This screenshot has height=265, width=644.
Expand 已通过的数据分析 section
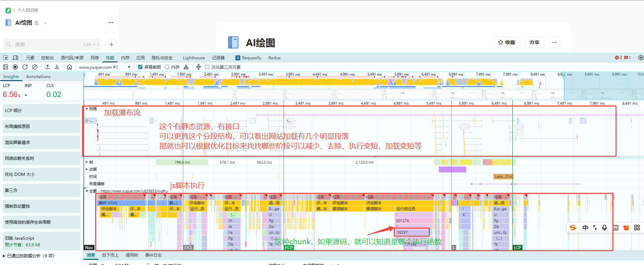[4, 256]
